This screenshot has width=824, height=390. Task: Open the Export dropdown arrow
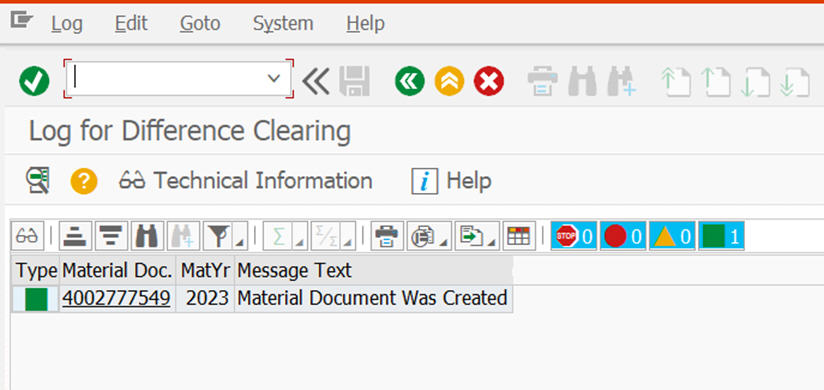point(493,242)
